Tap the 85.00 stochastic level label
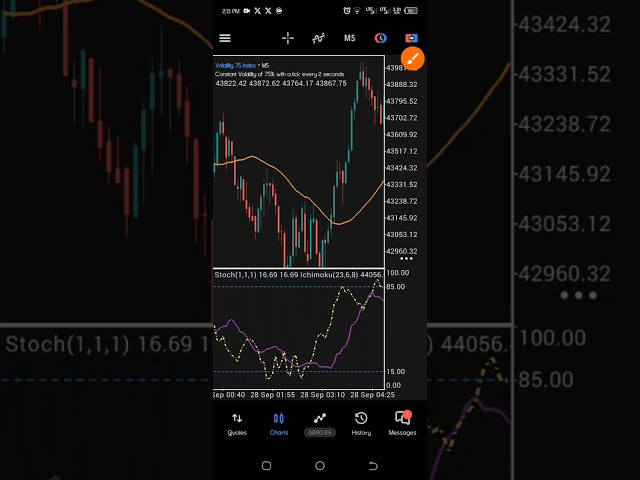 [x=396, y=287]
